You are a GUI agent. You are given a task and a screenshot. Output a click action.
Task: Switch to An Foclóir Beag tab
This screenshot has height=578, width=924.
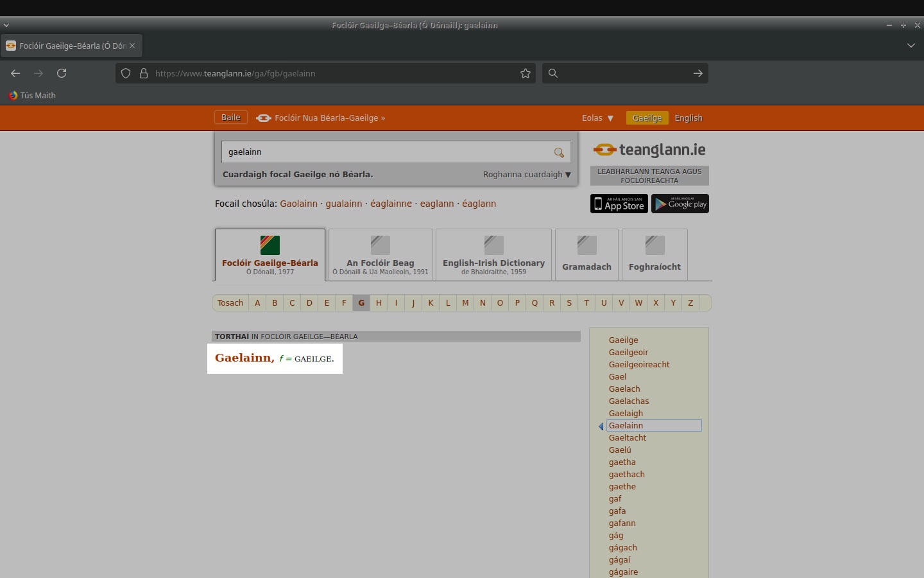[381, 255]
